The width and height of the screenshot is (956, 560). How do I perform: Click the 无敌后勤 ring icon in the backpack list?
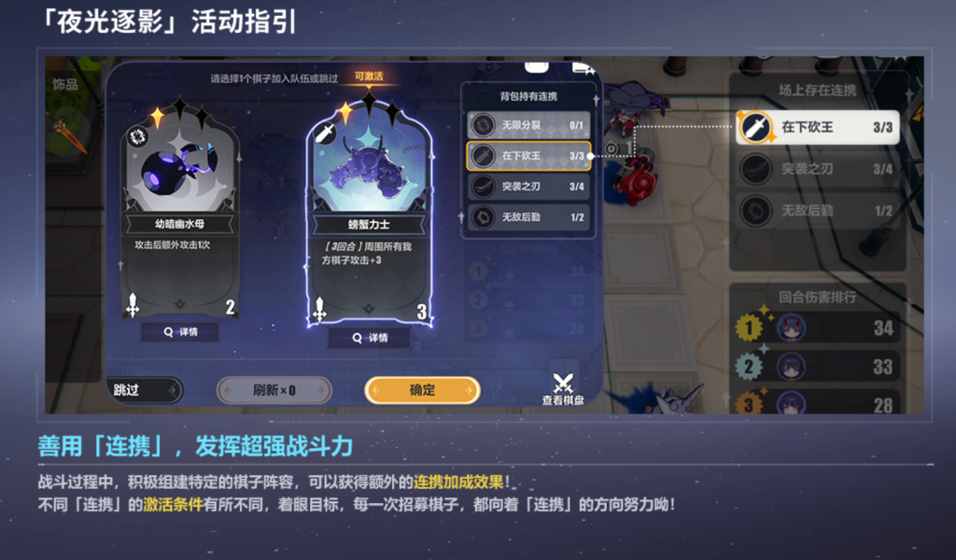484,217
